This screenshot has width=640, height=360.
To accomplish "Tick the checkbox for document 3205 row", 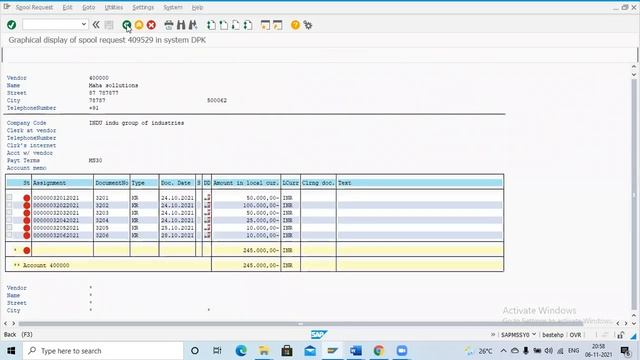I will pos(9,228).
